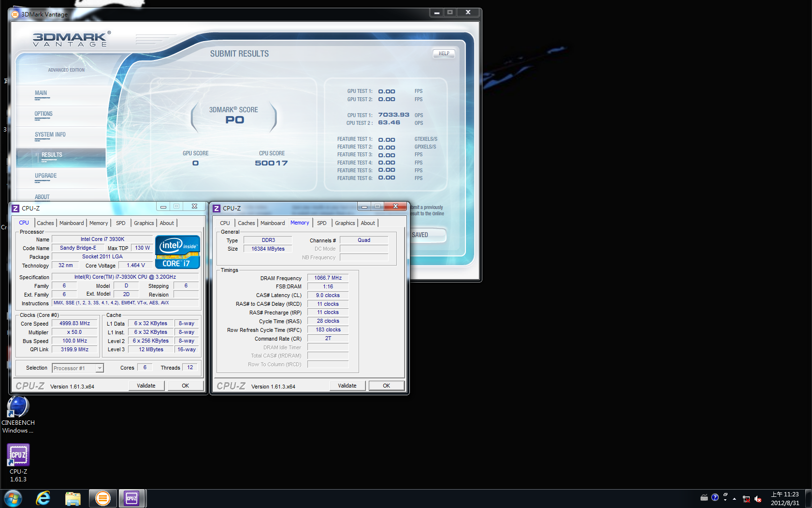Click the 3DMark Vantage titlebar icon

coord(15,14)
